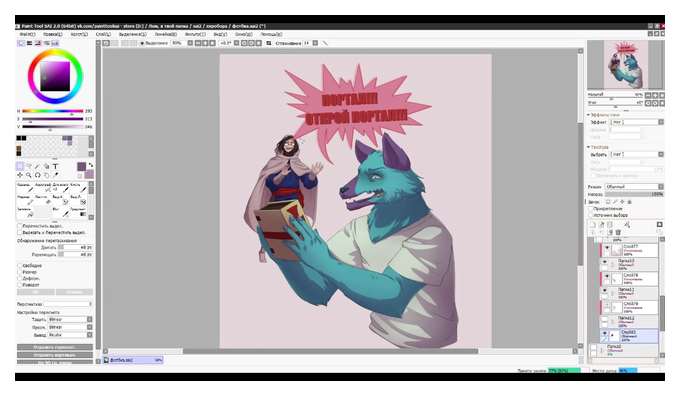Switch to the Фотбук.sai2 document tab
Screen dimensions: 680x396
[134, 360]
